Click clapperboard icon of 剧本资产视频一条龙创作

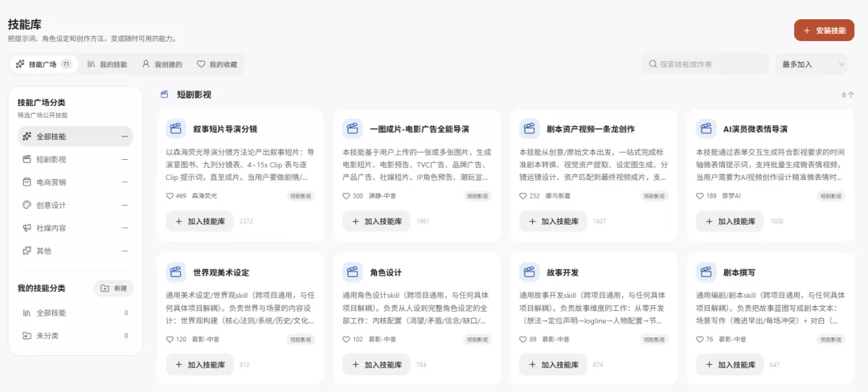click(529, 129)
